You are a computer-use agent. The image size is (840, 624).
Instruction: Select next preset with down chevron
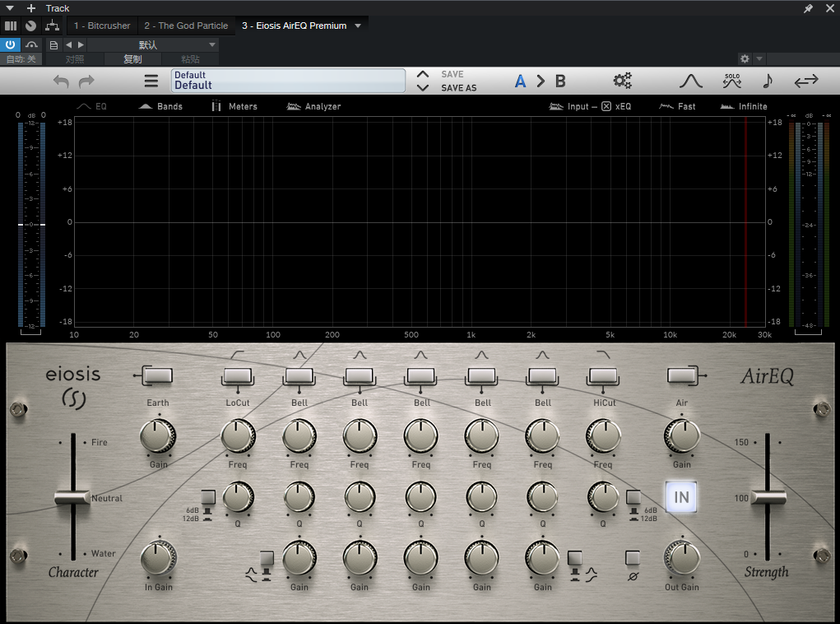point(423,88)
